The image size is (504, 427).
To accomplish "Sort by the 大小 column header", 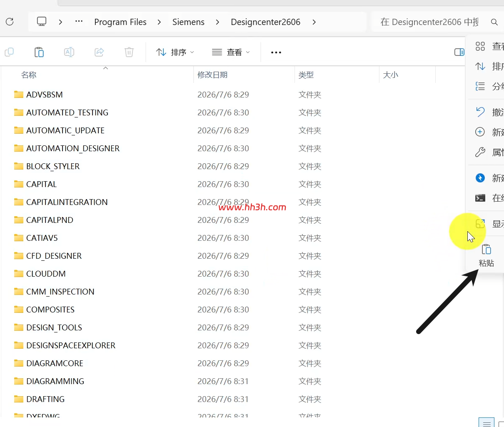I will (x=391, y=75).
